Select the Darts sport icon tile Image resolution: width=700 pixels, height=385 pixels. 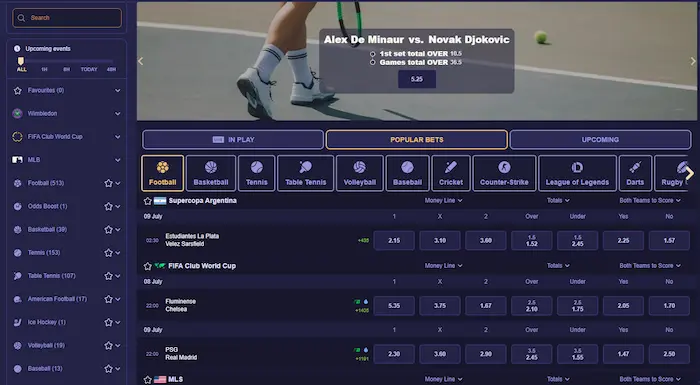(x=635, y=173)
